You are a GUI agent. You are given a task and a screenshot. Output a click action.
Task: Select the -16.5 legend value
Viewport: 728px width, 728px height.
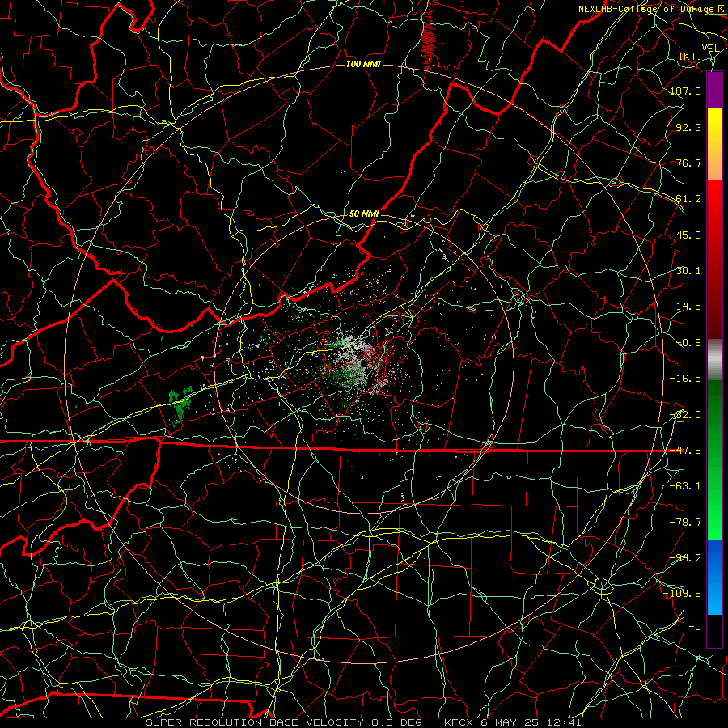tap(685, 379)
